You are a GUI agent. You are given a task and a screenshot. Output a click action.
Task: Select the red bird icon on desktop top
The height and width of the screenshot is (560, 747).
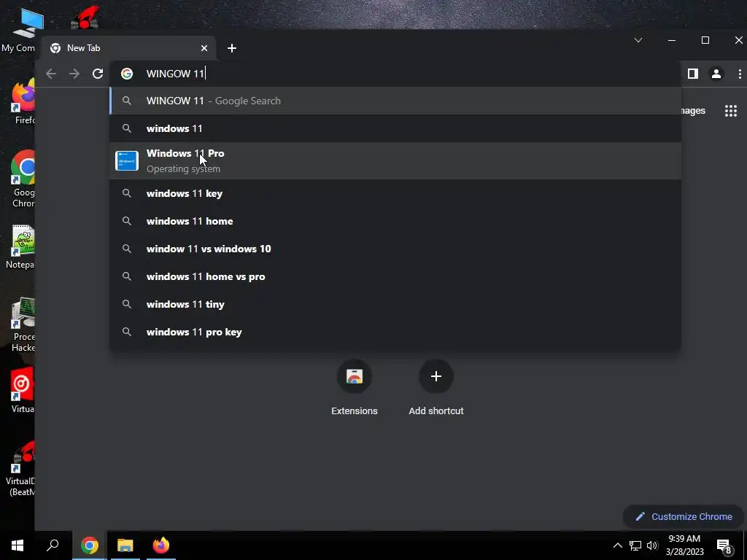85,17
